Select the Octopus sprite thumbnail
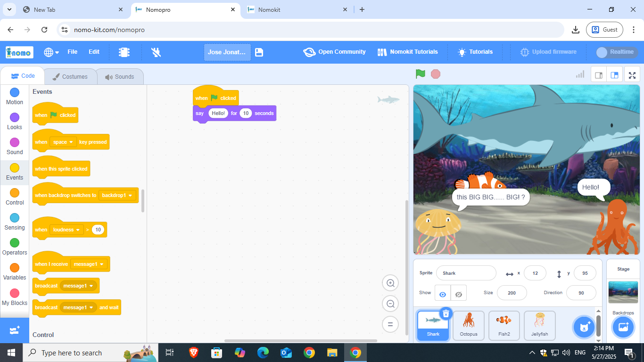This screenshot has width=644, height=362. click(x=469, y=325)
